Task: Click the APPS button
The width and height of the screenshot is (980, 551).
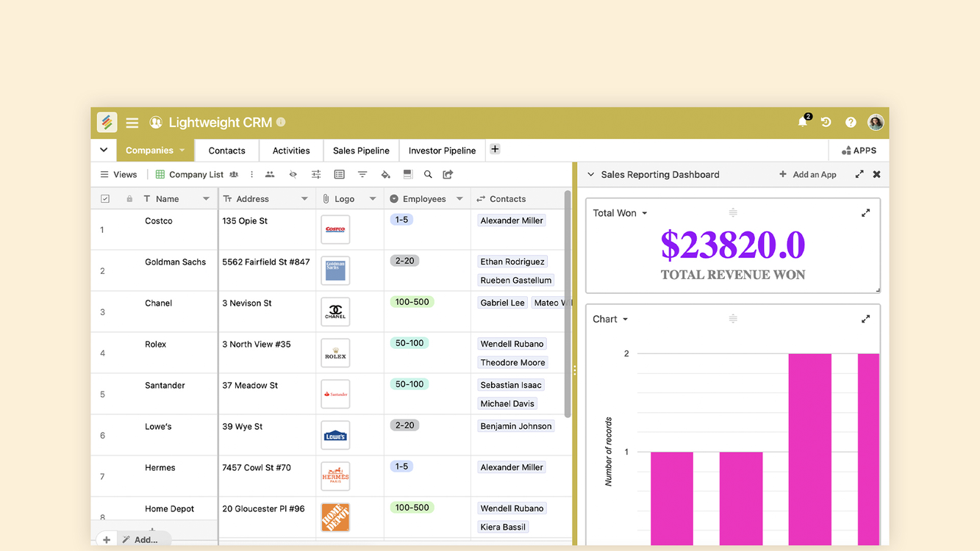Action: tap(859, 151)
